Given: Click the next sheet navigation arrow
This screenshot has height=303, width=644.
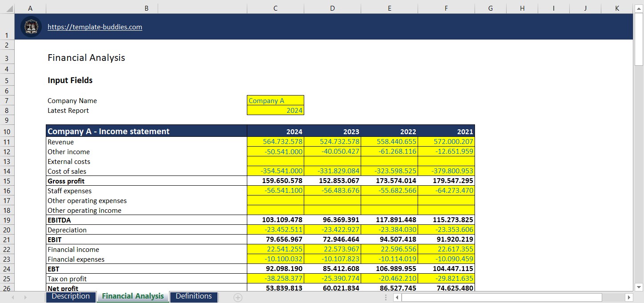Looking at the screenshot, I should 25,297.
